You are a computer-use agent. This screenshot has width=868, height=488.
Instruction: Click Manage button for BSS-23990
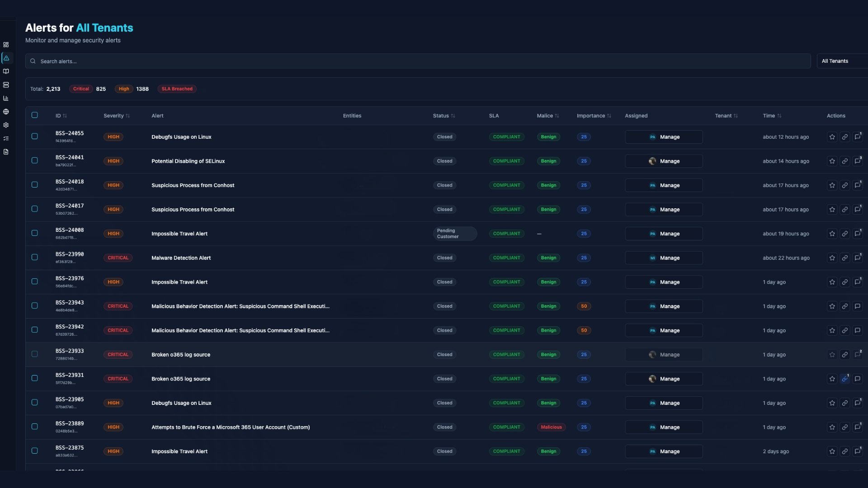(x=664, y=258)
